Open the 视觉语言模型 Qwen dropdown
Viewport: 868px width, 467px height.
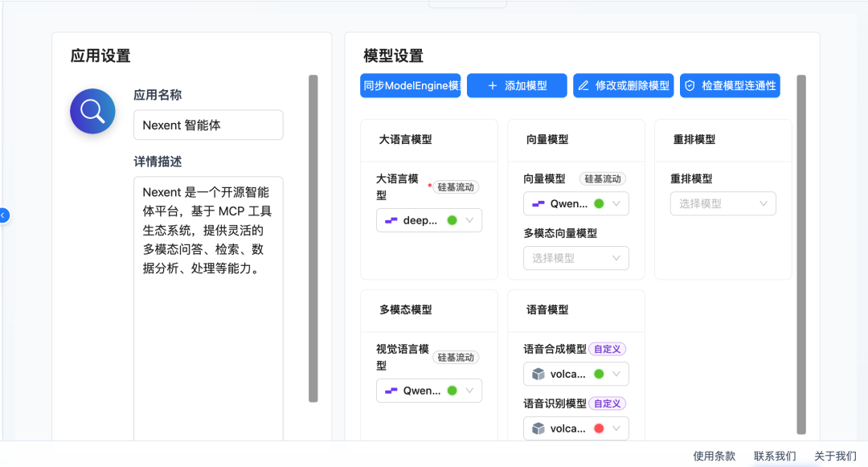pos(429,391)
